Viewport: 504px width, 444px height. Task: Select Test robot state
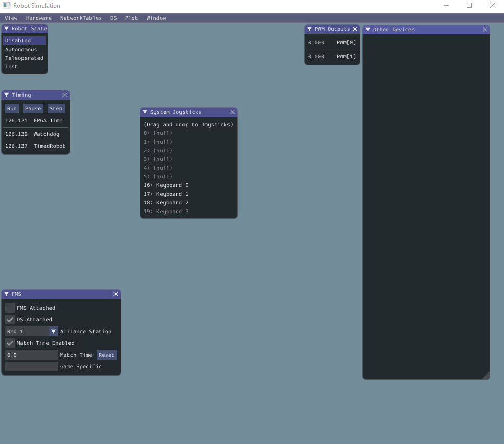tap(25, 66)
